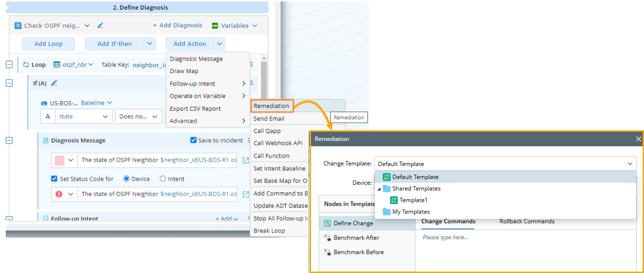644x273 pixels.
Task: Select Call Function in the submenu
Action: point(279,156)
